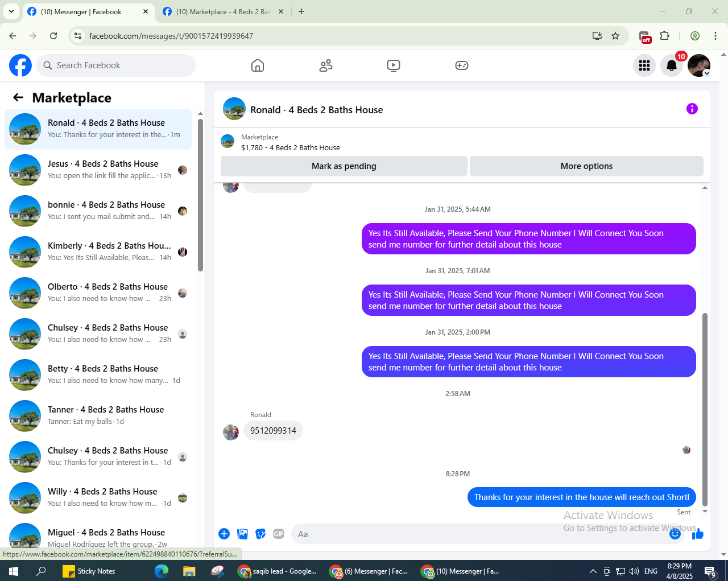
Task: Open the volume control in tray
Action: click(634, 571)
